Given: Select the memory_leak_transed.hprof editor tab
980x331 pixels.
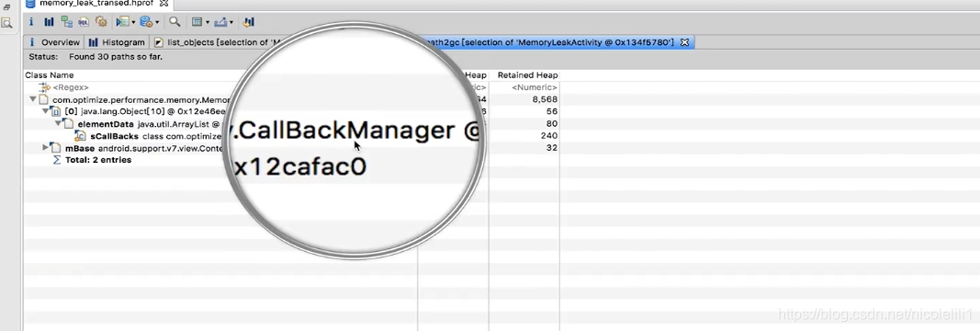Looking at the screenshot, I should 96,3.
